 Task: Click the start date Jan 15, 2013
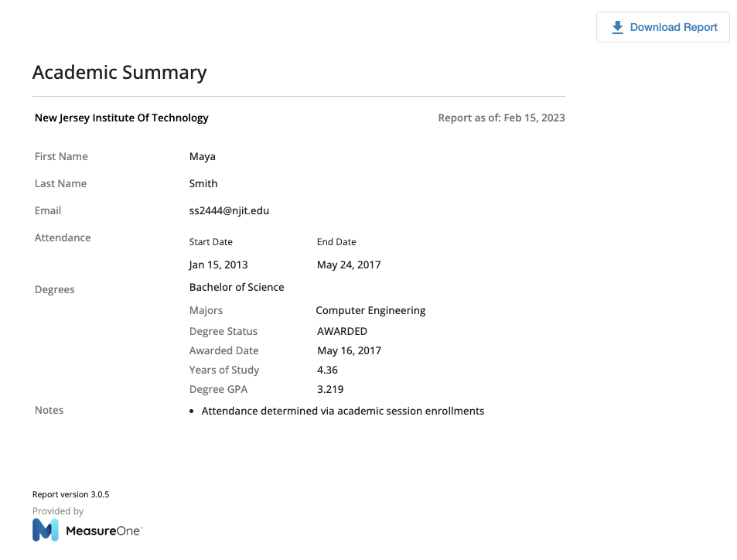218,265
